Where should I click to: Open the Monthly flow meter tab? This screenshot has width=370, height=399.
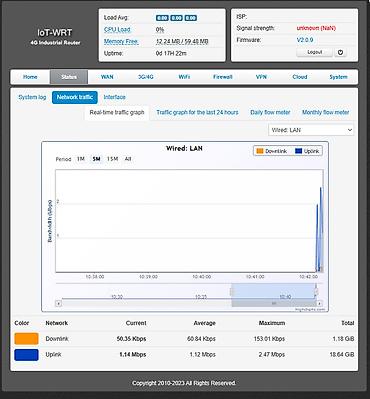(x=325, y=112)
